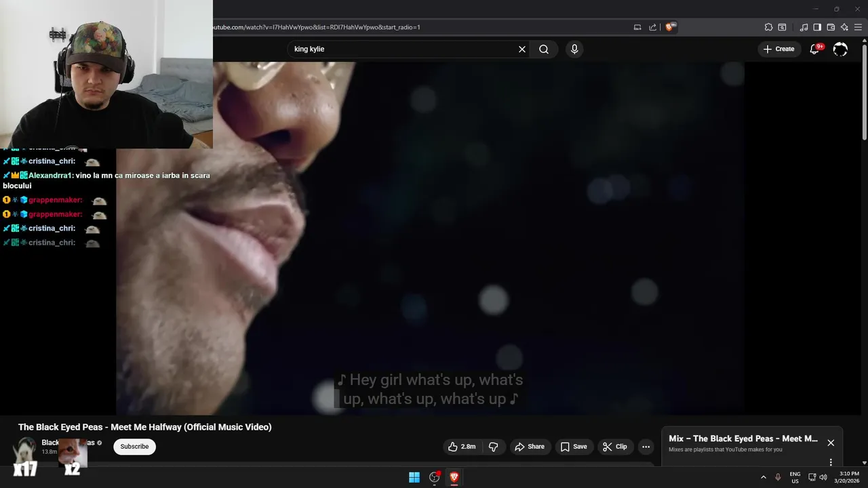Open more actions three-dot menu beside Clip
Image resolution: width=868 pixels, height=488 pixels.
coord(646,447)
